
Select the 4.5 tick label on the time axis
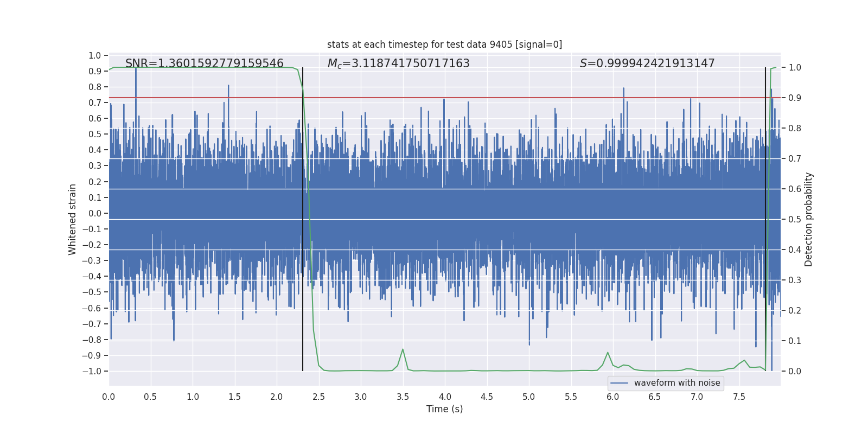(487, 397)
